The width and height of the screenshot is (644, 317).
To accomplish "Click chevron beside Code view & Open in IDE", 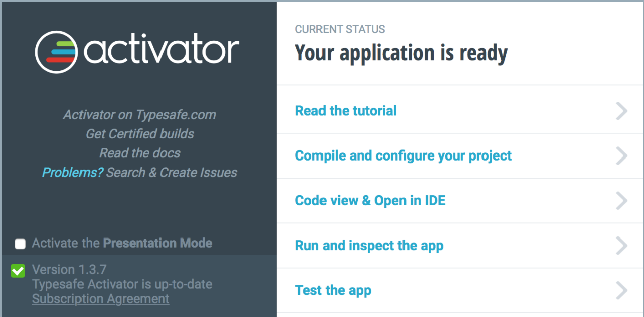I will coord(622,201).
